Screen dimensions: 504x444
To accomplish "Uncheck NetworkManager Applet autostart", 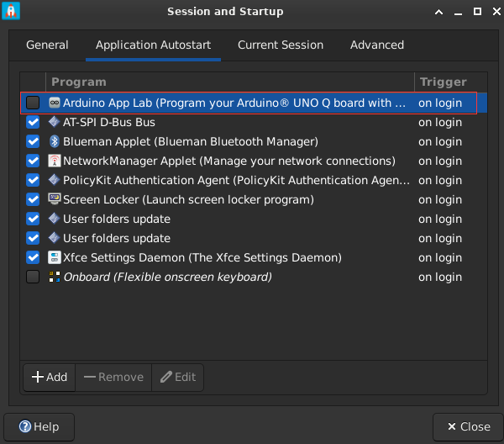I will click(x=33, y=161).
